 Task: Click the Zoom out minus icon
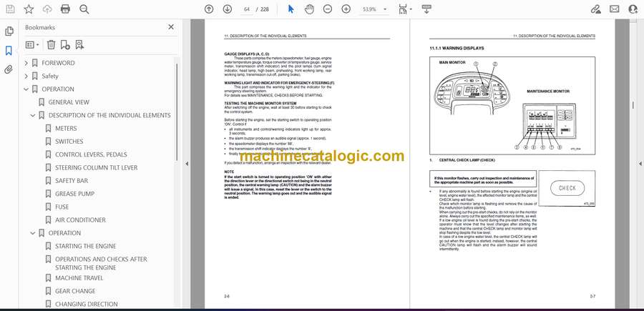328,9
